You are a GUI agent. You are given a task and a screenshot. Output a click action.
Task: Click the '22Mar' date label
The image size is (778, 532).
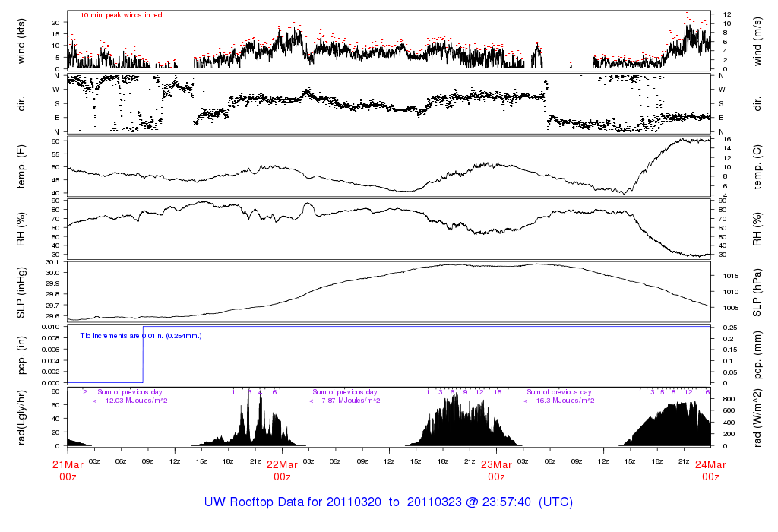[x=283, y=465]
